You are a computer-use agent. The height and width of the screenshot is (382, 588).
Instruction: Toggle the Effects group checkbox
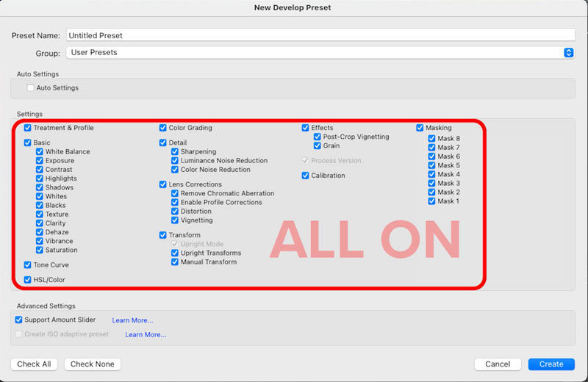305,128
